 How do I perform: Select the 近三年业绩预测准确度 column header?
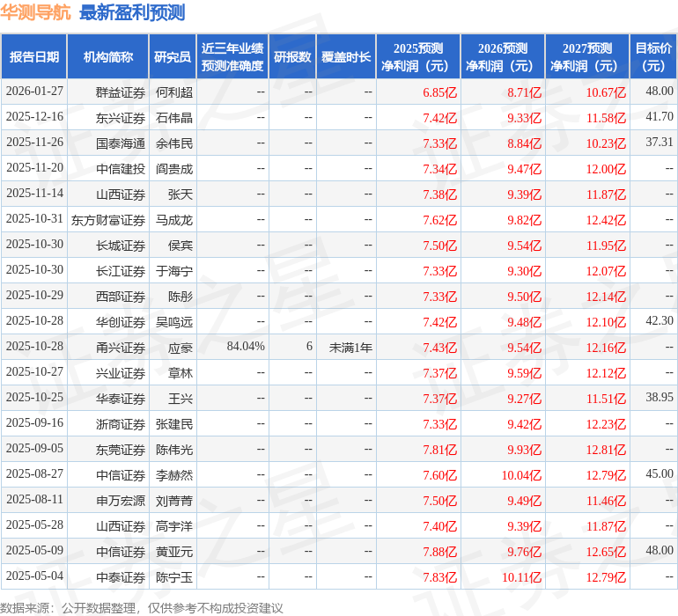pyautogui.click(x=232, y=57)
